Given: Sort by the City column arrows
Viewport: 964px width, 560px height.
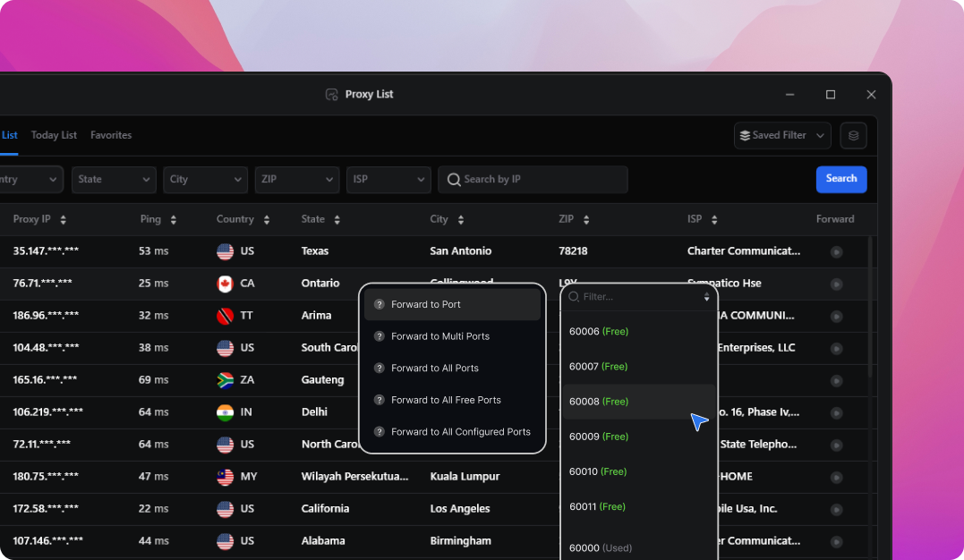Looking at the screenshot, I should click(460, 219).
